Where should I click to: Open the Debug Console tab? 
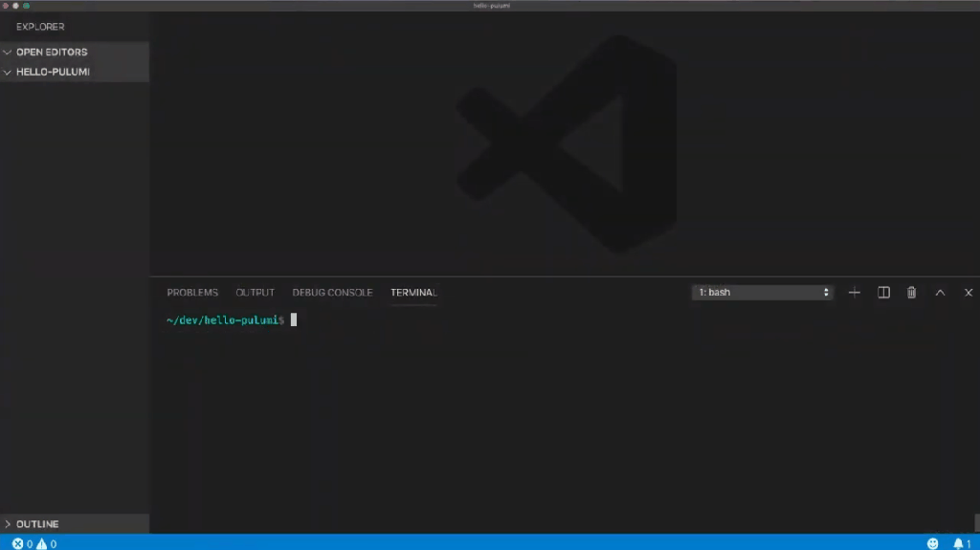(332, 293)
